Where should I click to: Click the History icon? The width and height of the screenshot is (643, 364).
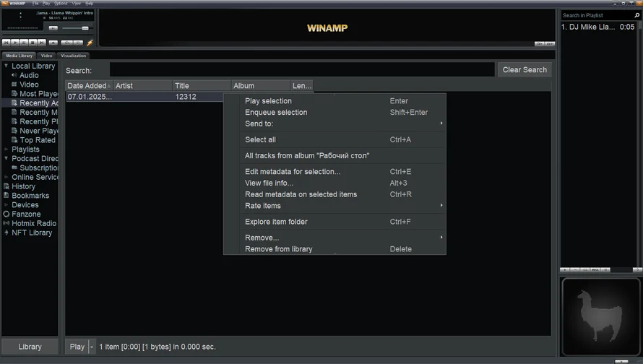[7, 186]
